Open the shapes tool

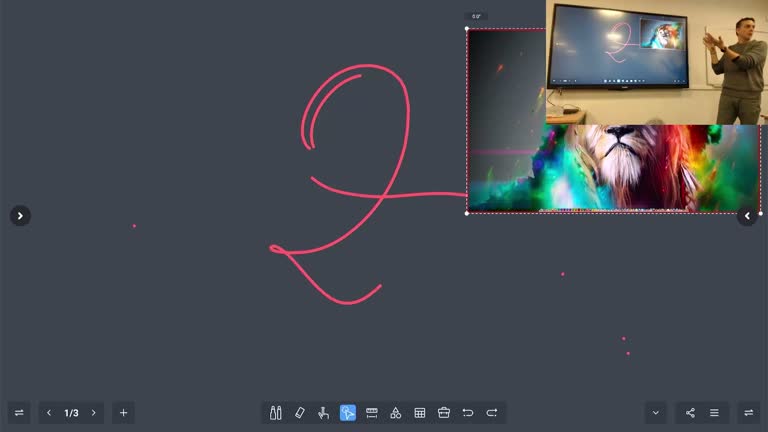[396, 413]
